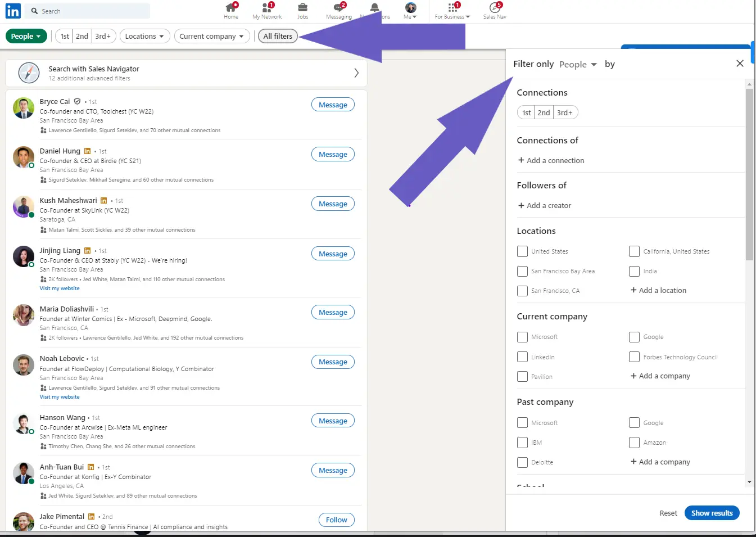Check Deloitte under Past company
This screenshot has width=756, height=537.
pyautogui.click(x=522, y=462)
